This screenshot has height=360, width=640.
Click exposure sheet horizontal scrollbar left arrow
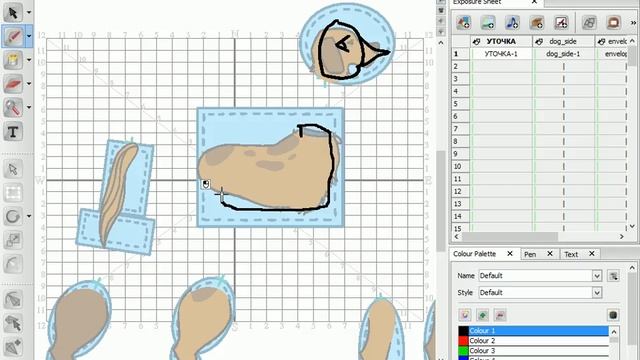click(x=456, y=236)
